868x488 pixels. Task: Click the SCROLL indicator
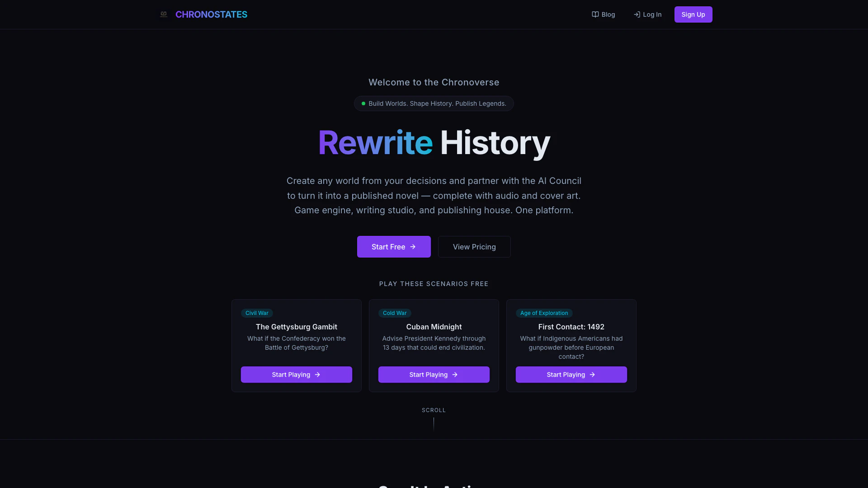pos(434,410)
